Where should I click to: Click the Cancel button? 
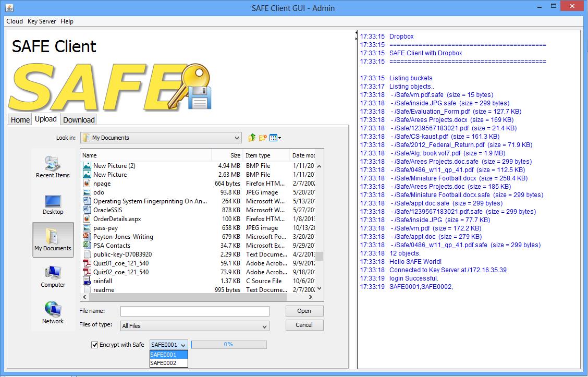pos(304,325)
